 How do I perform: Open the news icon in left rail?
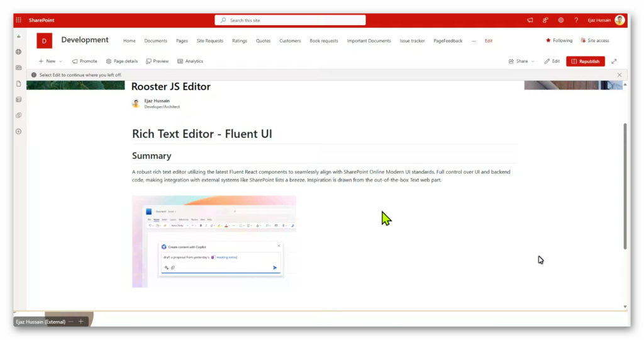18,67
